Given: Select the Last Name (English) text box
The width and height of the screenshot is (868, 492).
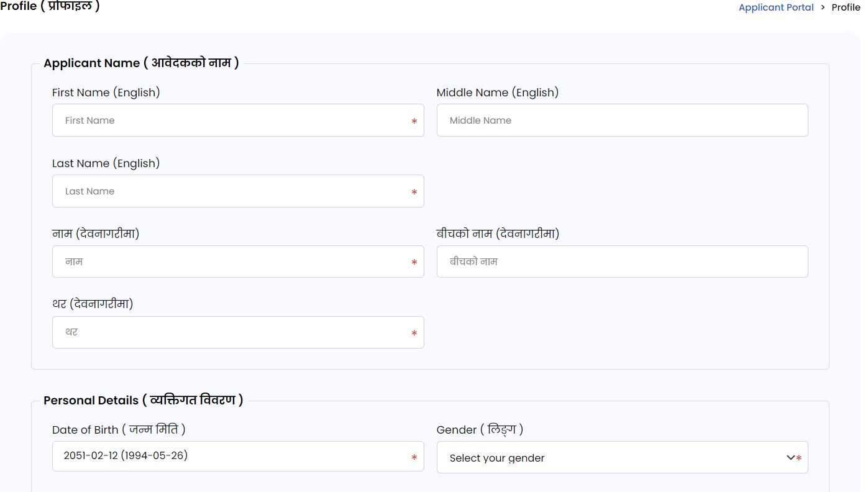Looking at the screenshot, I should pos(230,191).
